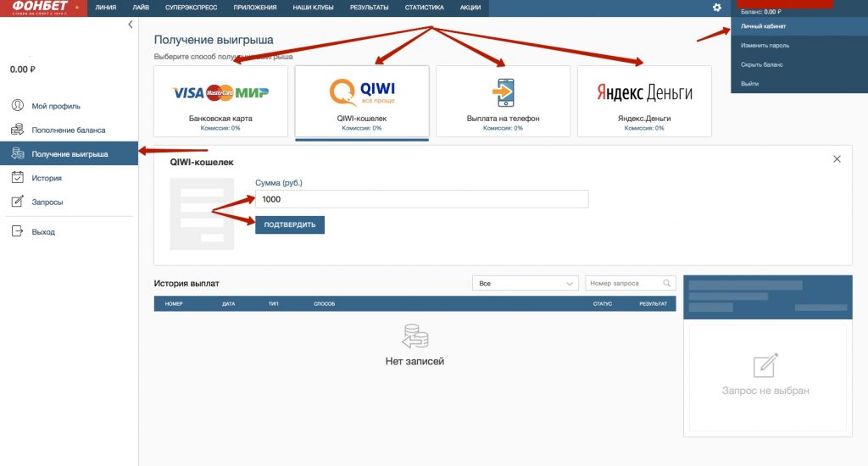Click the Выход logout icon
This screenshot has height=466, width=868.
[x=18, y=231]
